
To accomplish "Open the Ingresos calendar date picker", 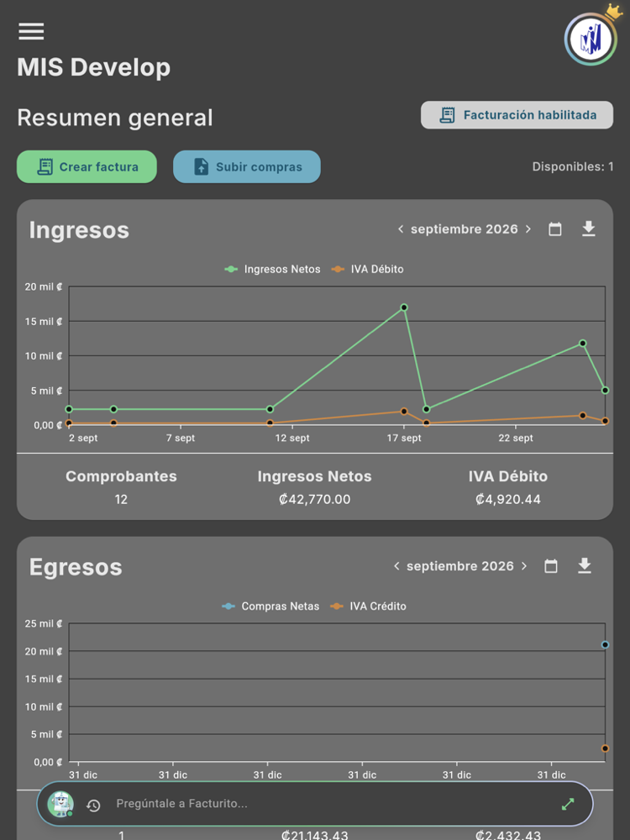I will [555, 229].
